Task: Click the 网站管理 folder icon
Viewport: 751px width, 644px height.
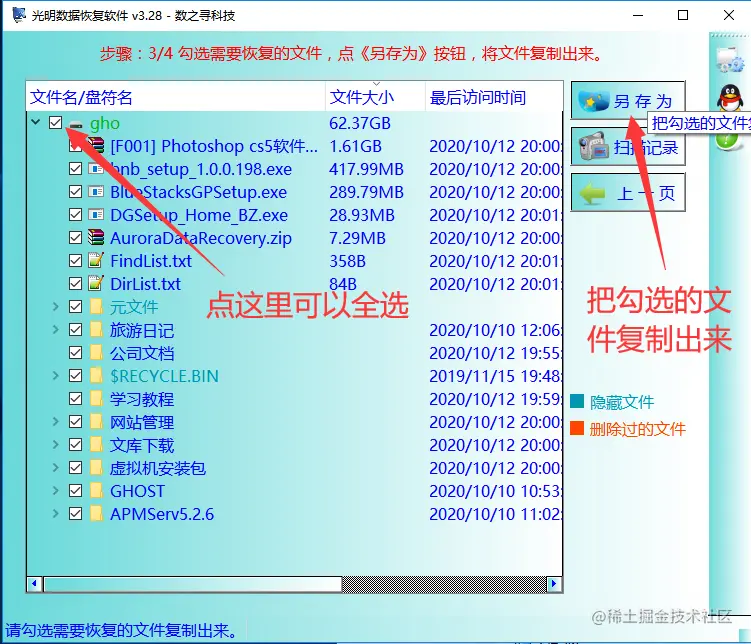Action: click(96, 421)
